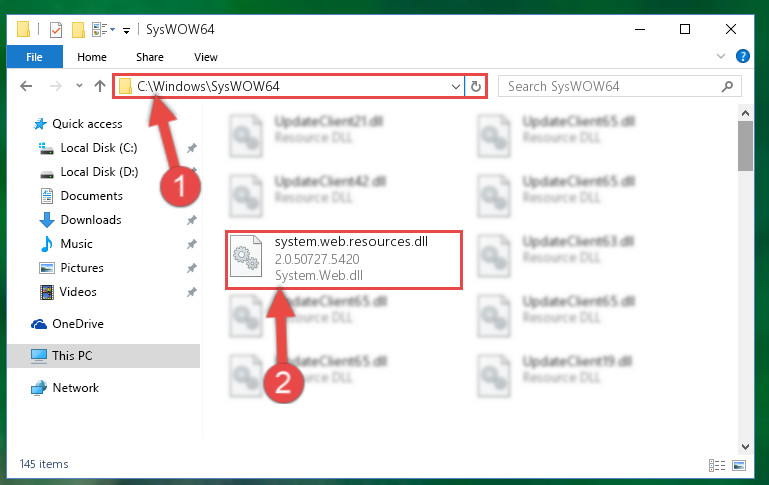Select the UpdateClient19.dll file
Screen dimensions: 769x485
pos(555,376)
